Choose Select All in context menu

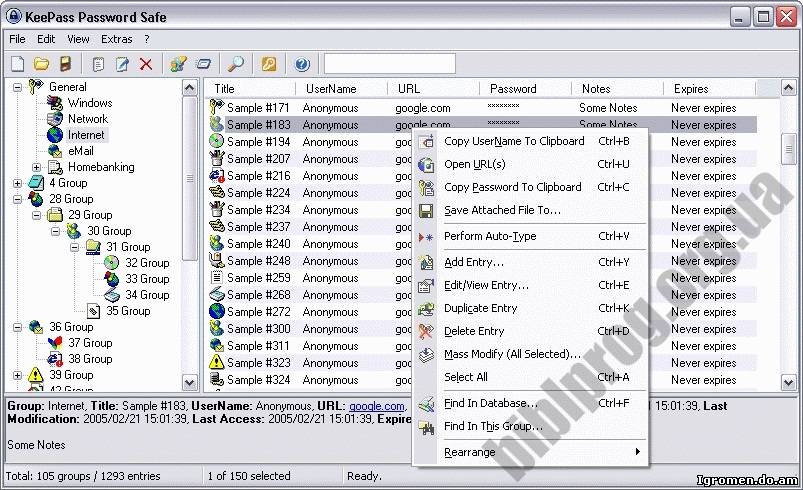(531, 377)
